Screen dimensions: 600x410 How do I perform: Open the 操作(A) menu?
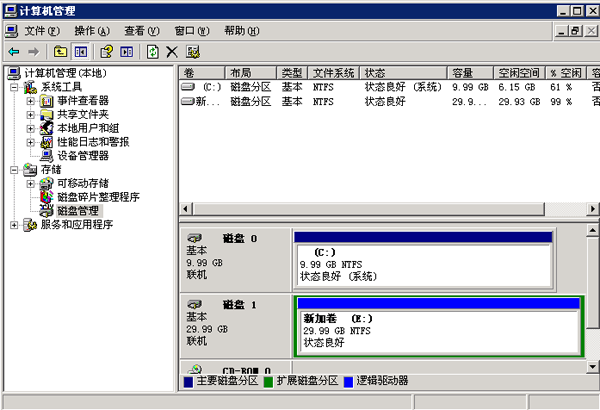coord(93,31)
